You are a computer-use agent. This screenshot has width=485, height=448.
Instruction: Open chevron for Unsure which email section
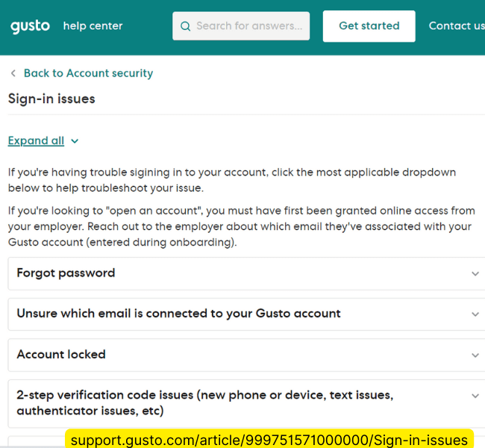pyautogui.click(x=475, y=314)
